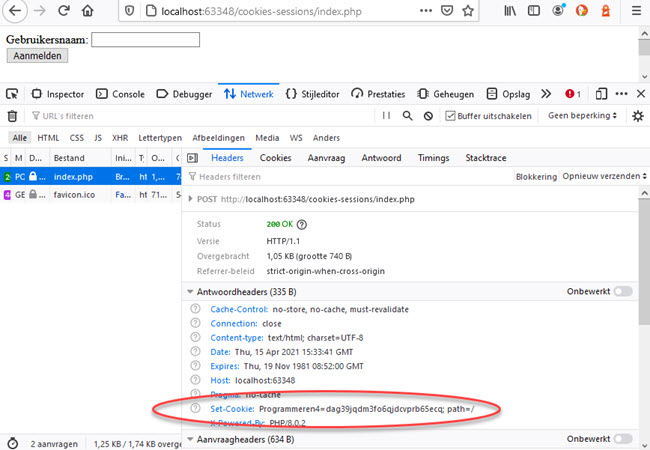Open the request blocking icon

click(428, 116)
